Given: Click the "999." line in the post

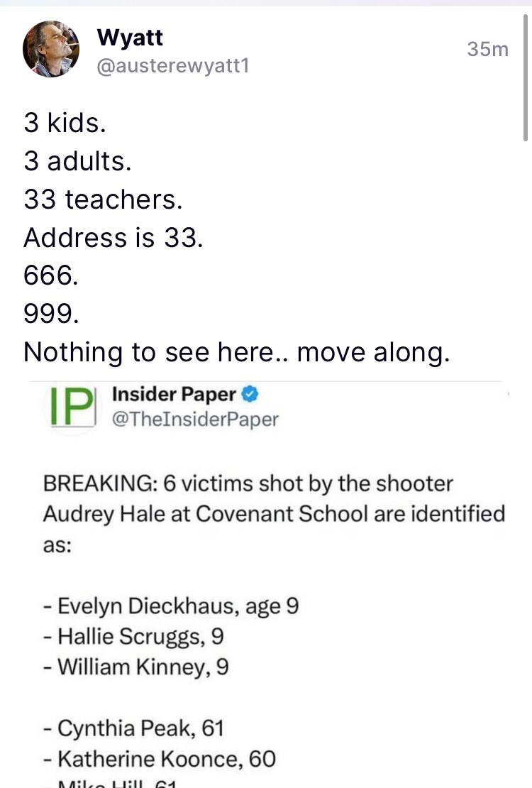Looking at the screenshot, I should tap(49, 314).
